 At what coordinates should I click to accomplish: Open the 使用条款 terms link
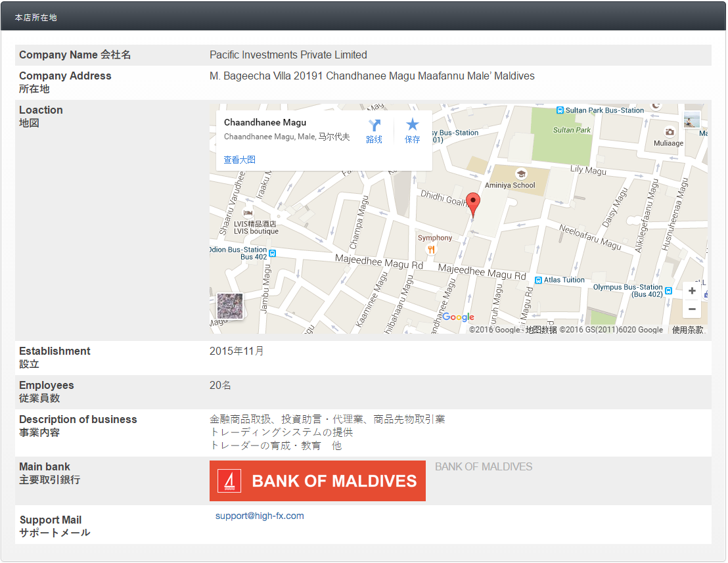pos(687,330)
